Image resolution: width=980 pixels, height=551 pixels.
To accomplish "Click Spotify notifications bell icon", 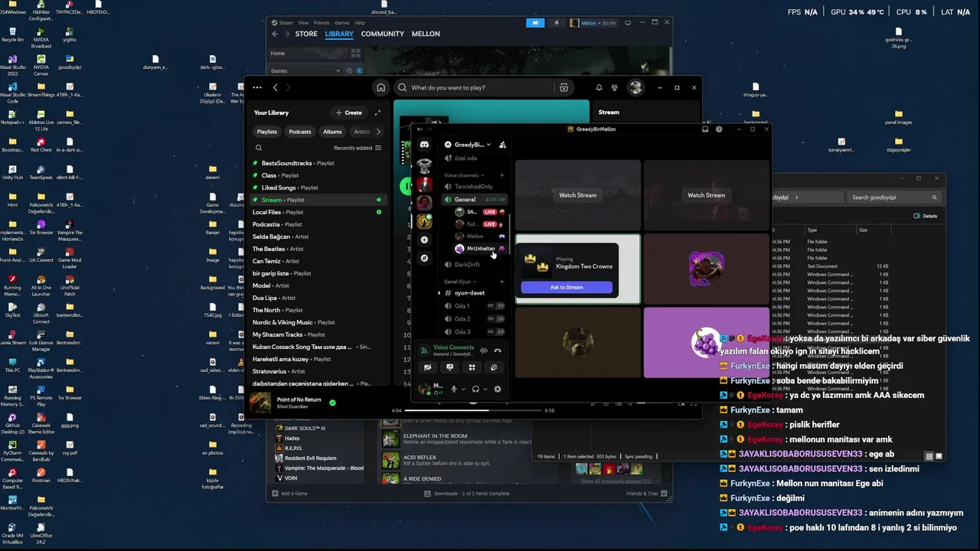I will coord(599,87).
